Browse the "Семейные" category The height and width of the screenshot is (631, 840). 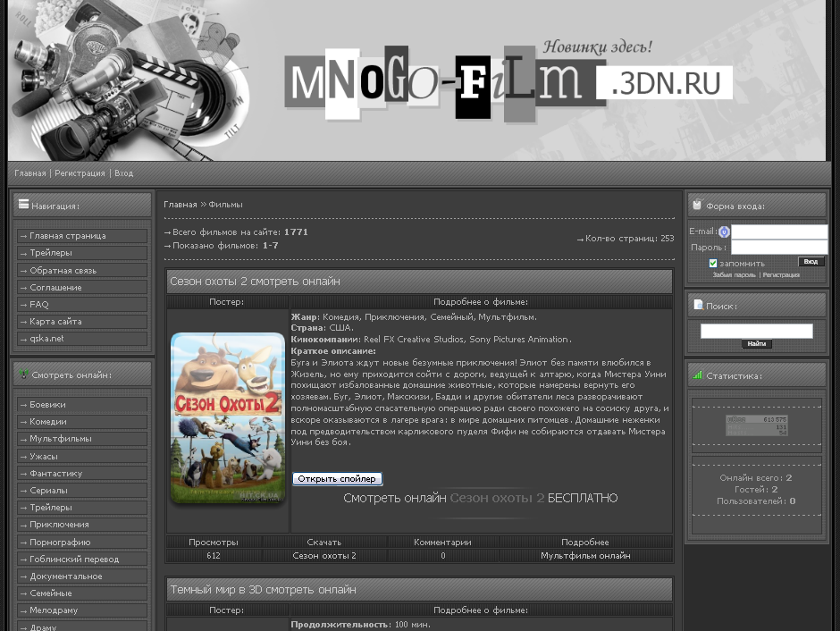82,593
